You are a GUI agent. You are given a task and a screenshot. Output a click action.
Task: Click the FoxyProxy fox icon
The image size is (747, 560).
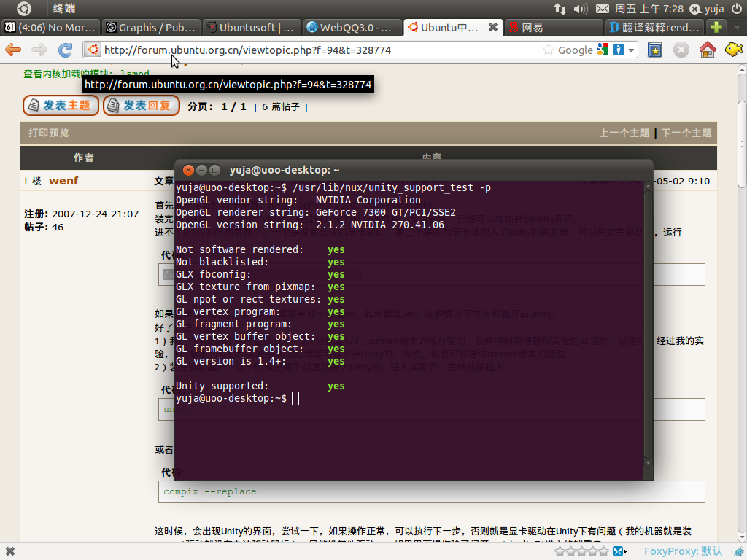click(x=738, y=551)
